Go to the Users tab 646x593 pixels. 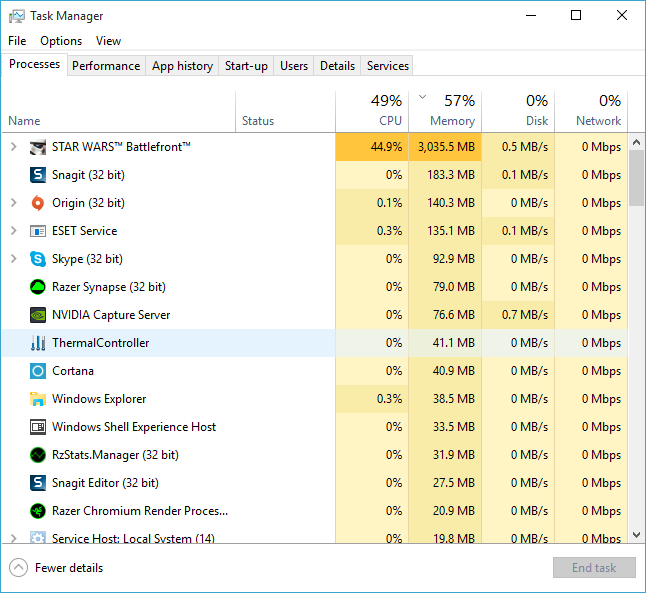click(294, 66)
